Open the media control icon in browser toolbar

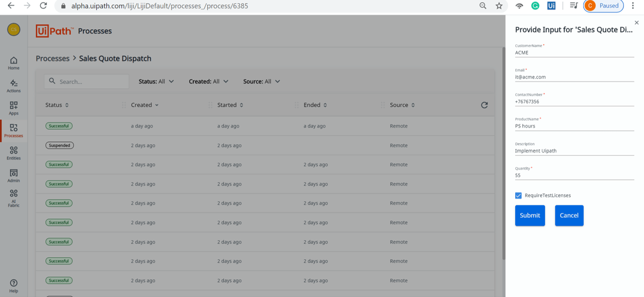click(x=573, y=6)
